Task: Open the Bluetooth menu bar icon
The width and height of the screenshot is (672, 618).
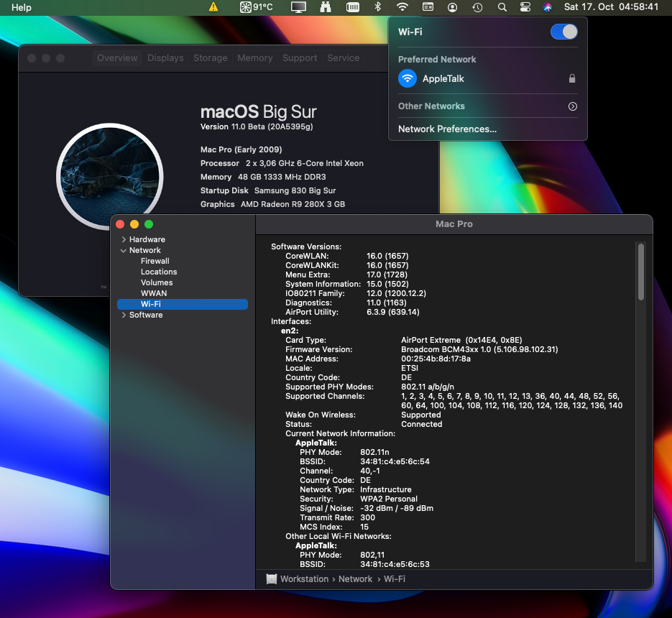Action: click(x=377, y=7)
